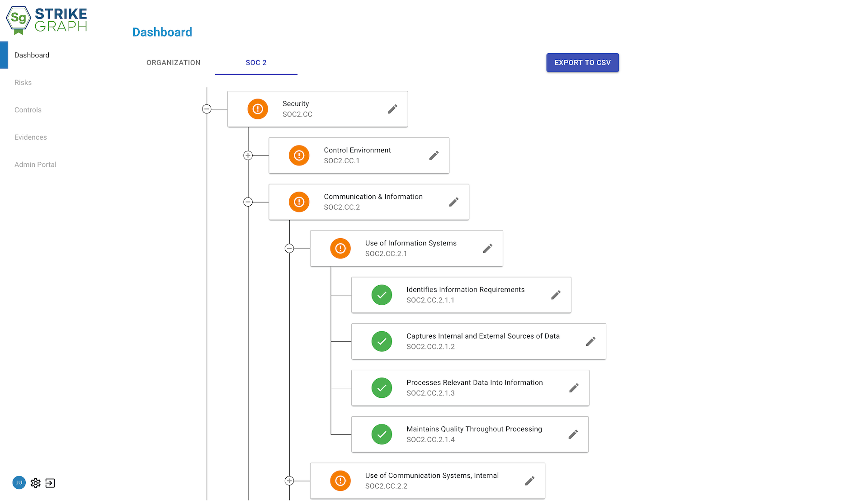The image size is (868, 504).
Task: Collapse the Security tree node
Action: [x=207, y=109]
